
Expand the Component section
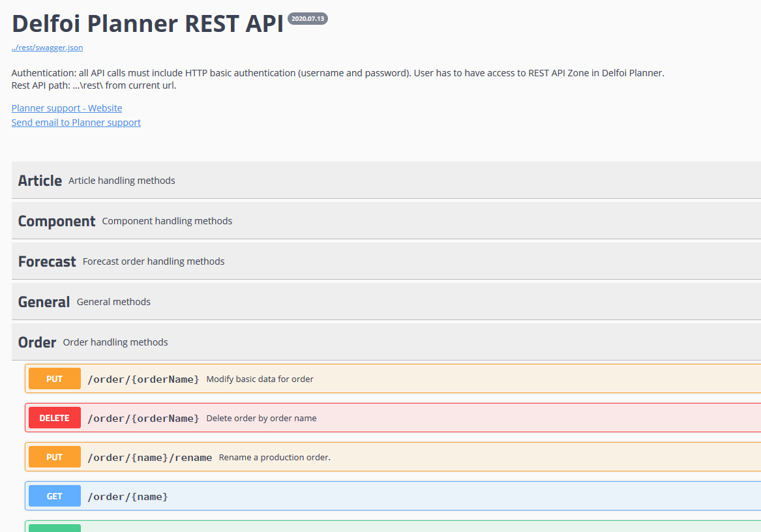[57, 221]
